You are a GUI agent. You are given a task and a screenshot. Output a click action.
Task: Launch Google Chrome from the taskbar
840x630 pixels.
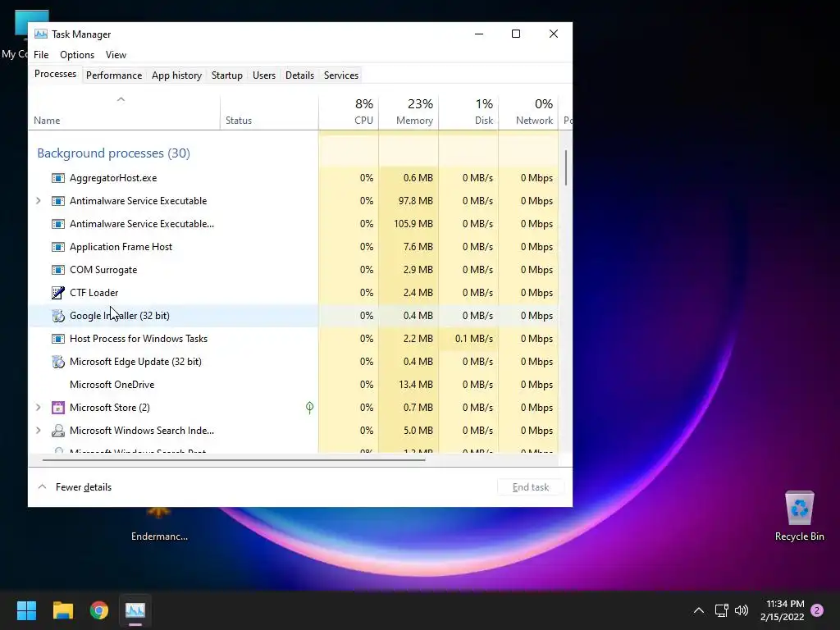click(99, 610)
